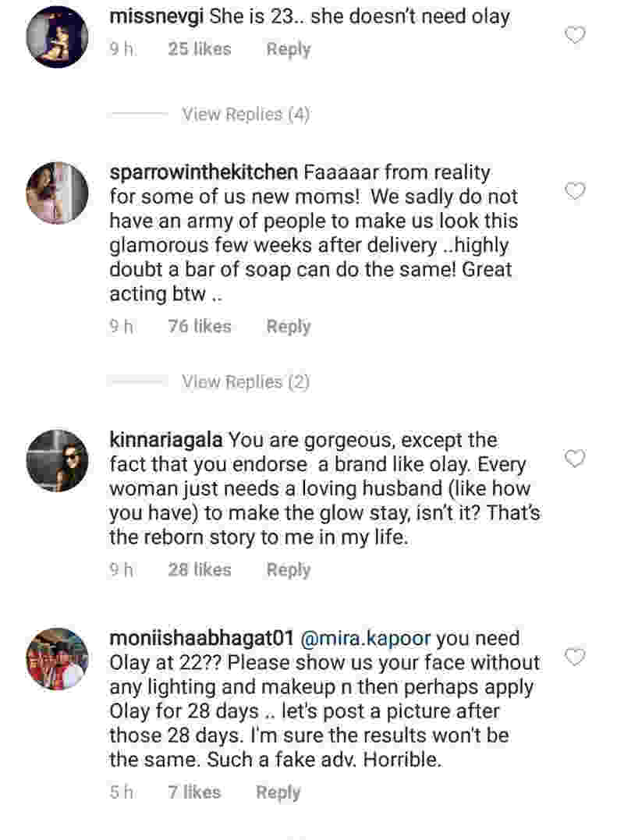View moniishaabhagat01's profile picture
The height and width of the screenshot is (840, 624).
pos(58,658)
